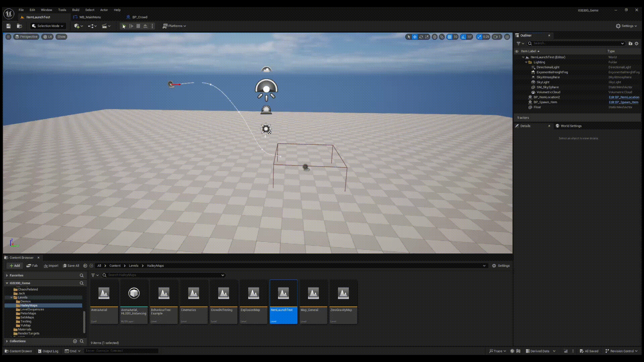Open the Tools menu
644x362 pixels.
click(62, 10)
